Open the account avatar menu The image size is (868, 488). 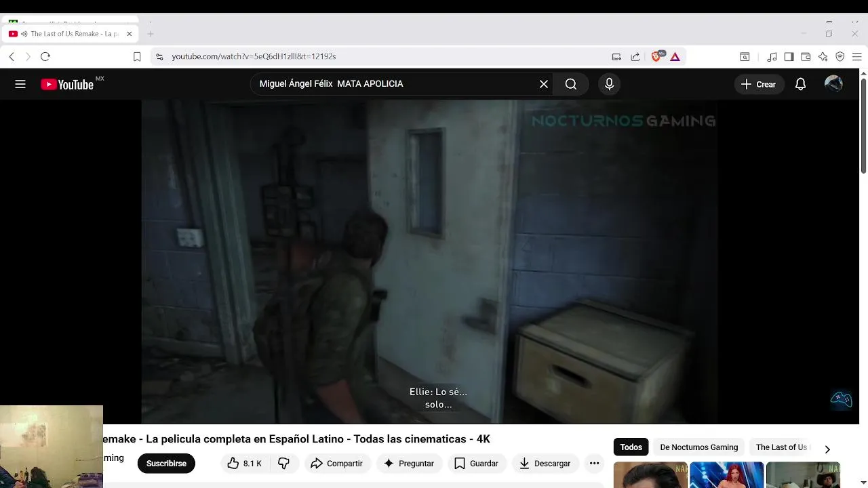(833, 84)
